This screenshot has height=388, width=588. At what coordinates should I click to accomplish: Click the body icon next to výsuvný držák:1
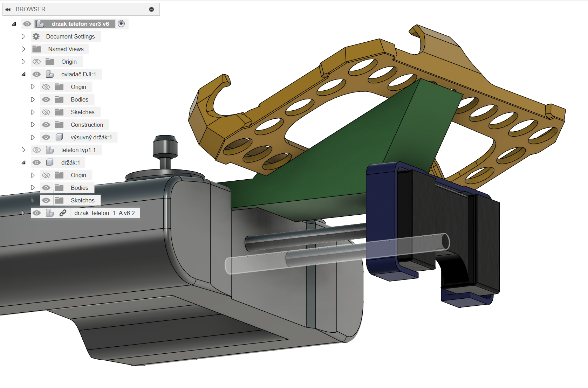pyautogui.click(x=59, y=137)
